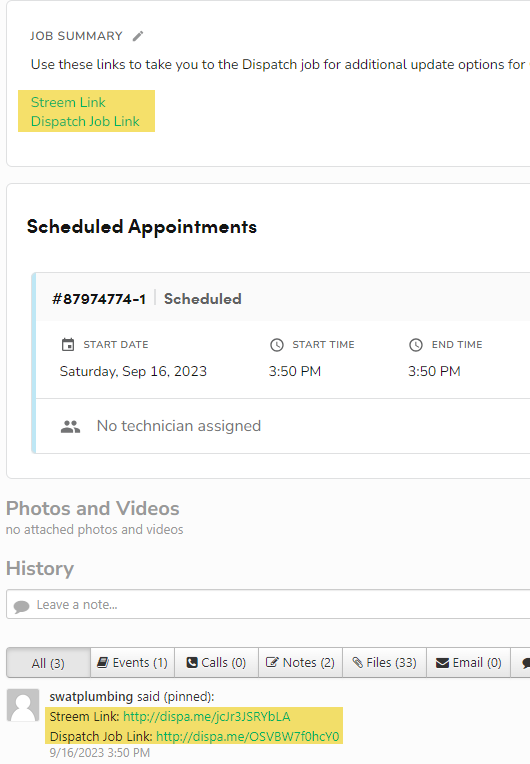The width and height of the screenshot is (530, 764).
Task: Edit job summary with pencil icon
Action: 138,36
